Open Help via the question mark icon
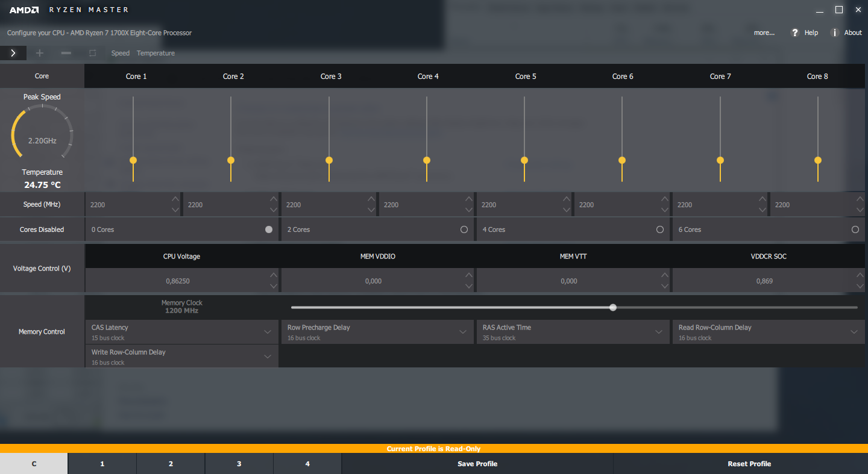 [795, 33]
